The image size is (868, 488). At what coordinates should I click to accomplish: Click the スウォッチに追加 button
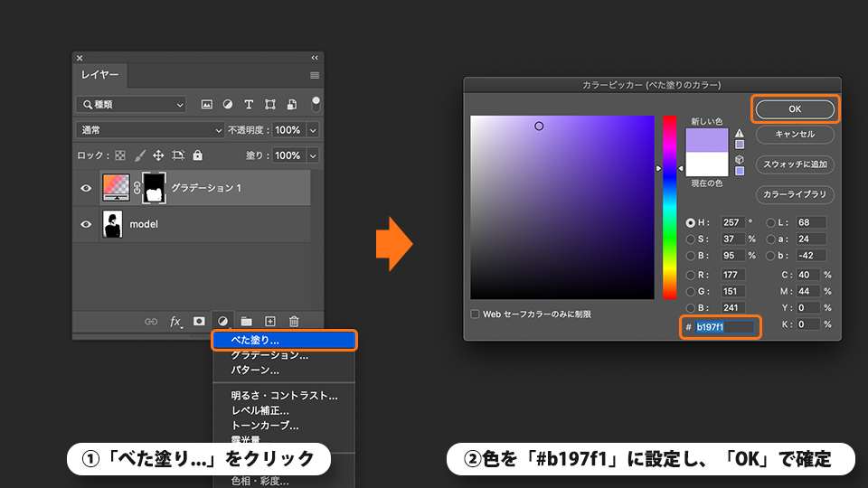coord(795,164)
